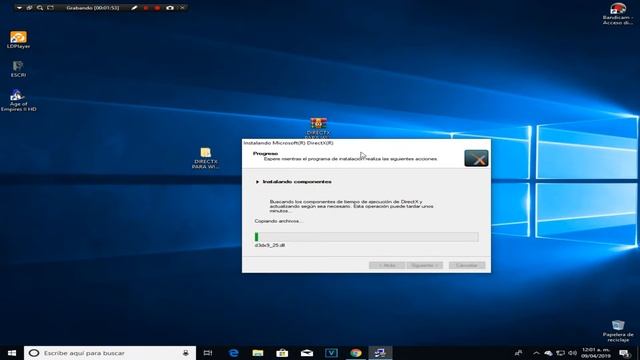Close the Bandicam recording bar
The image size is (640, 360).
[182, 8]
